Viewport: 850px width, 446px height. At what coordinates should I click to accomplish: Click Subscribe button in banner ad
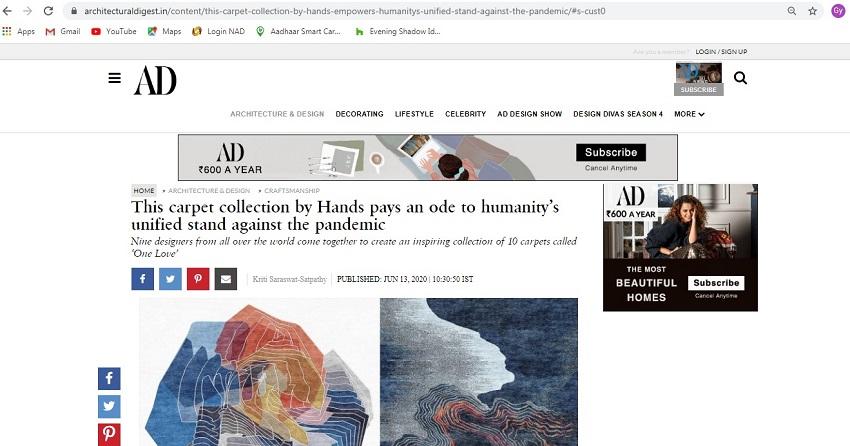(x=611, y=152)
